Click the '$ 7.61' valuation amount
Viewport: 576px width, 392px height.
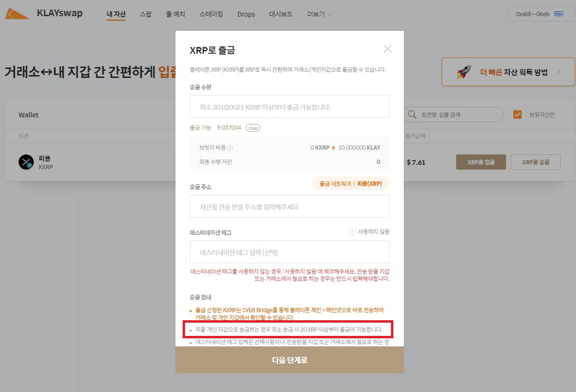416,163
